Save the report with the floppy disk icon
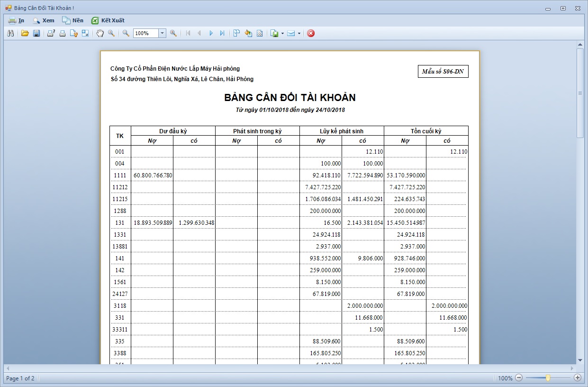Viewport: 588px width, 387px height. click(x=36, y=33)
